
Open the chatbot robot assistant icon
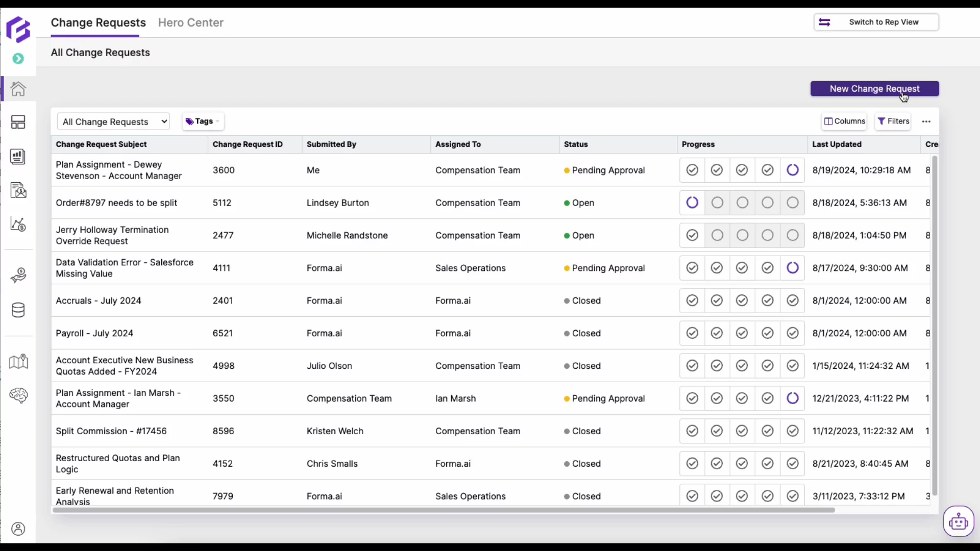pos(958,522)
